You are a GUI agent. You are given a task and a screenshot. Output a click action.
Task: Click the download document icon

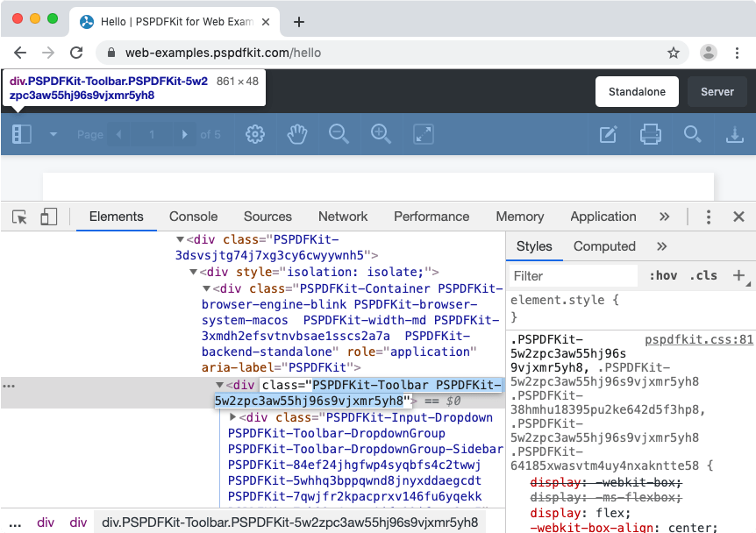(x=735, y=134)
